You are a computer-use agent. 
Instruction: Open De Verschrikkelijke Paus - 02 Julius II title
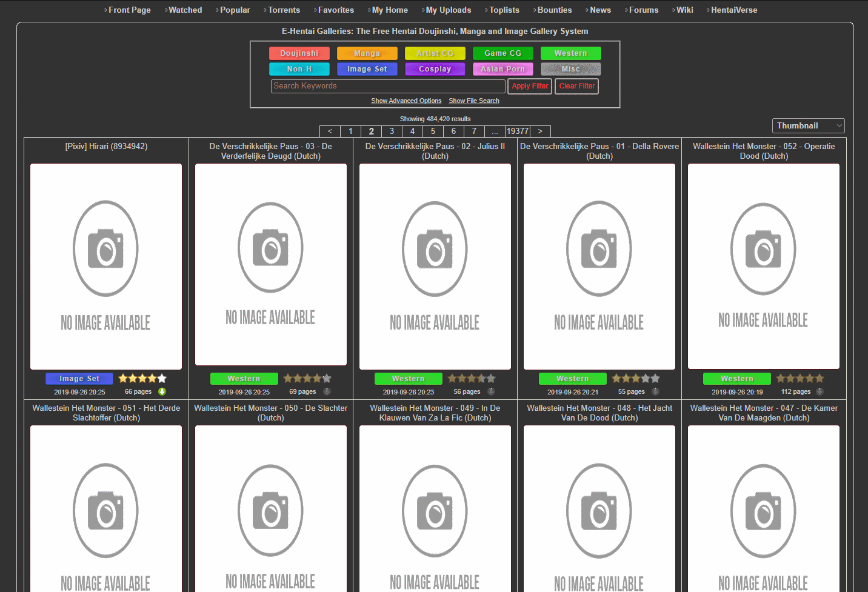435,151
